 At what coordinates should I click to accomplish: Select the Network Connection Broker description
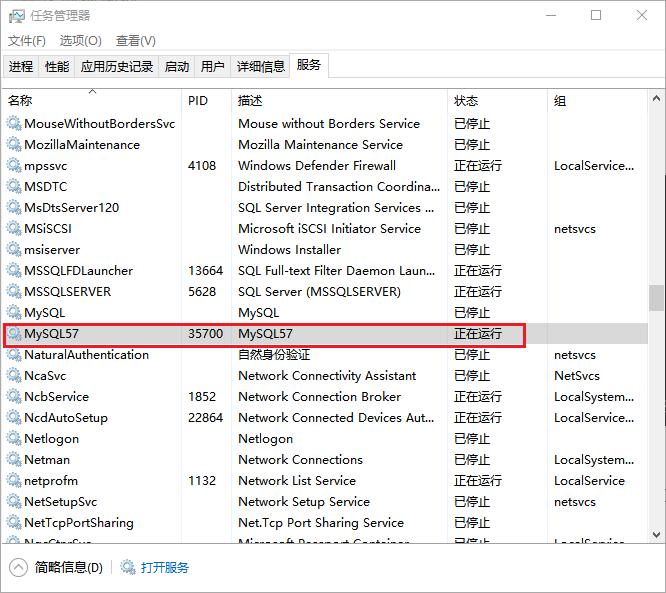tap(319, 397)
